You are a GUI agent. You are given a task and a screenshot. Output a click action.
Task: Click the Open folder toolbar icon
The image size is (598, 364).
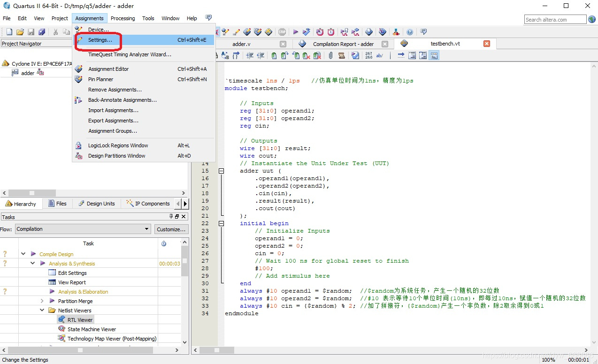click(x=20, y=32)
